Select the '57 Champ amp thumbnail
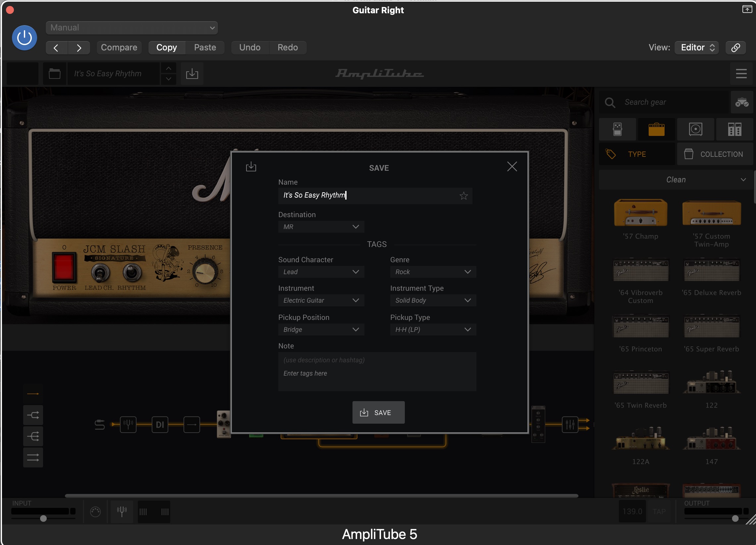Screen dimensions: 756x545 (x=641, y=213)
